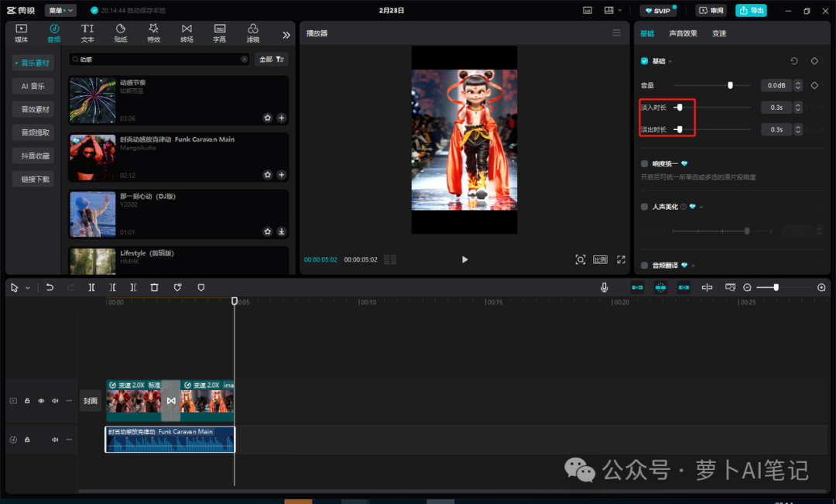Screen dimensions: 836x504
Task: Enable the 人声美化 checkbox
Action: (x=644, y=207)
